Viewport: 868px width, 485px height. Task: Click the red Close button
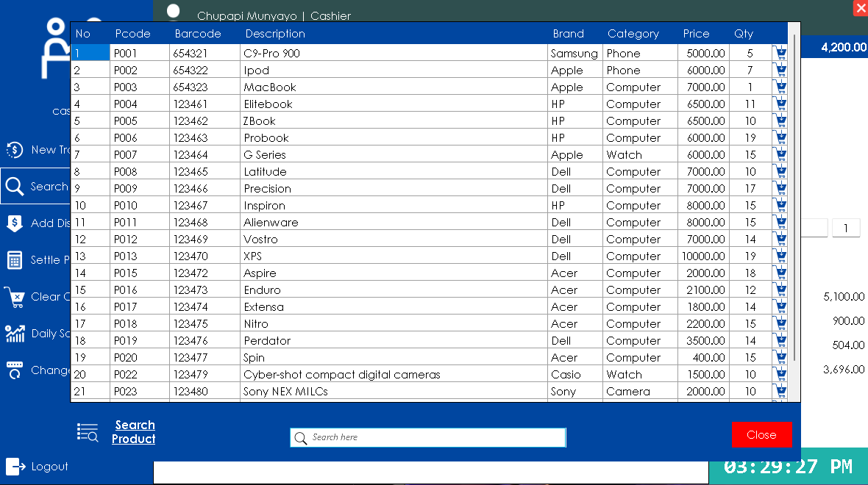tap(762, 435)
